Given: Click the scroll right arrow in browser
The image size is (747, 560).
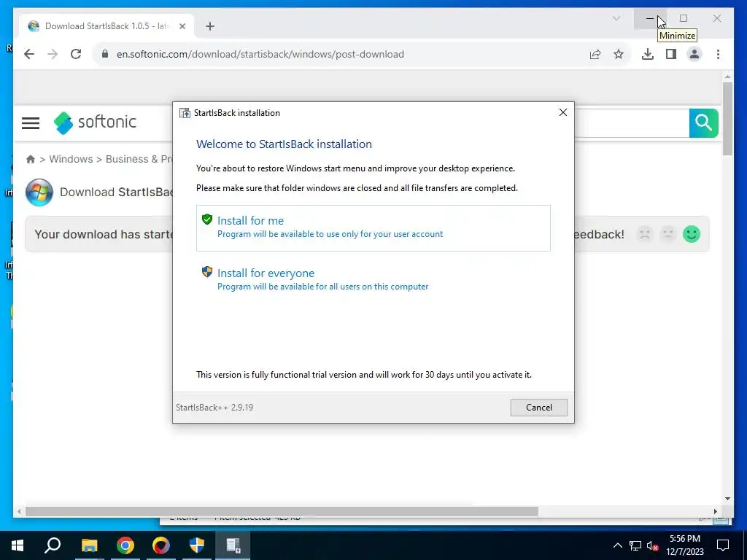Looking at the screenshot, I should click(715, 511).
